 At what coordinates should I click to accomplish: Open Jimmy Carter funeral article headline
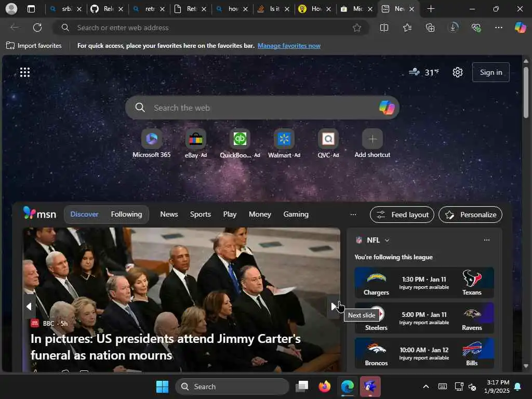click(x=166, y=347)
